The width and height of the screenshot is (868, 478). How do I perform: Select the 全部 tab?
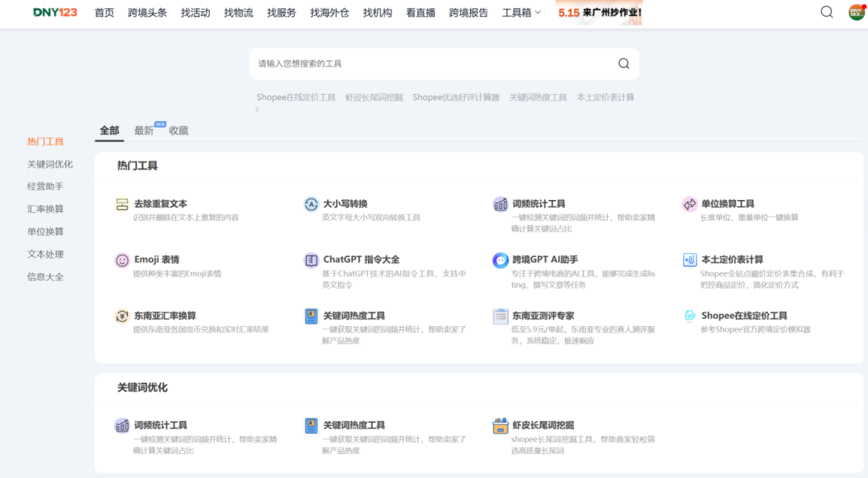click(x=109, y=131)
